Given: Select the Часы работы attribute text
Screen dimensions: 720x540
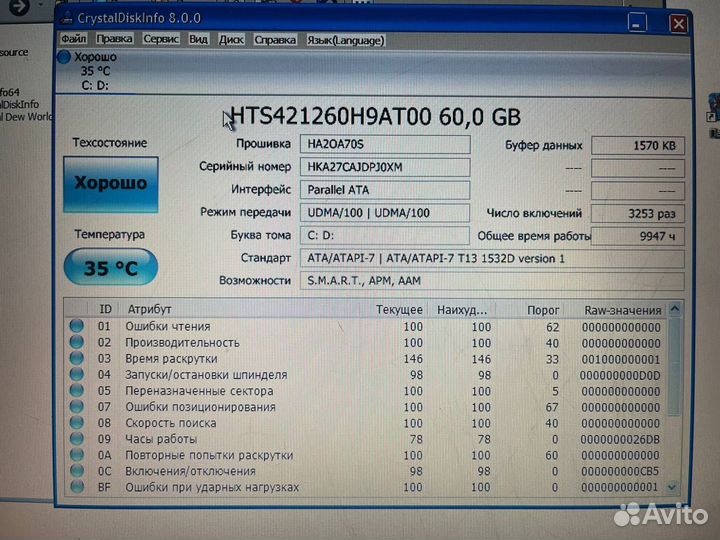Looking at the screenshot, I should tap(161, 439).
